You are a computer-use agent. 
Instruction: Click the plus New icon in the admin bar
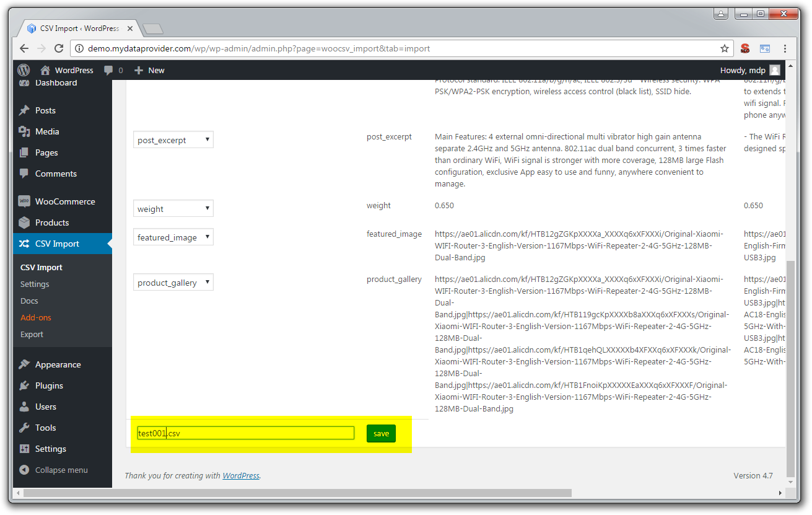click(x=139, y=70)
